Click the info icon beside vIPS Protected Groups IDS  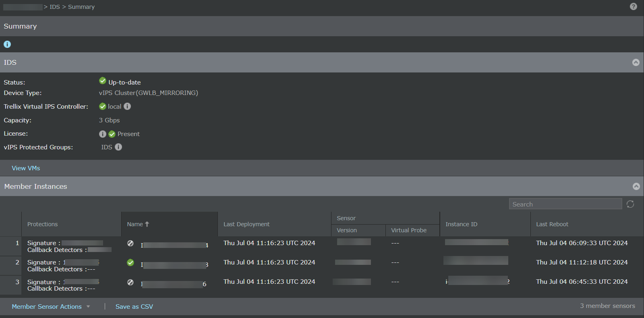click(x=118, y=147)
